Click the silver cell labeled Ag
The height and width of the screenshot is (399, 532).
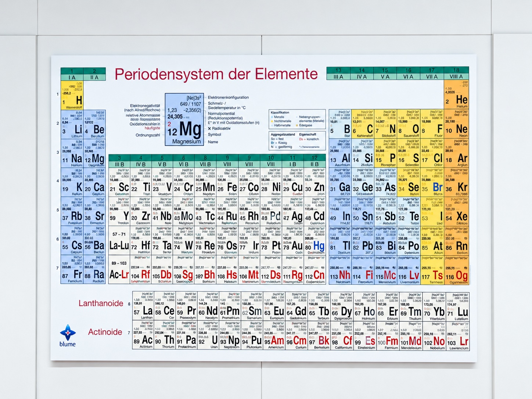click(x=293, y=211)
